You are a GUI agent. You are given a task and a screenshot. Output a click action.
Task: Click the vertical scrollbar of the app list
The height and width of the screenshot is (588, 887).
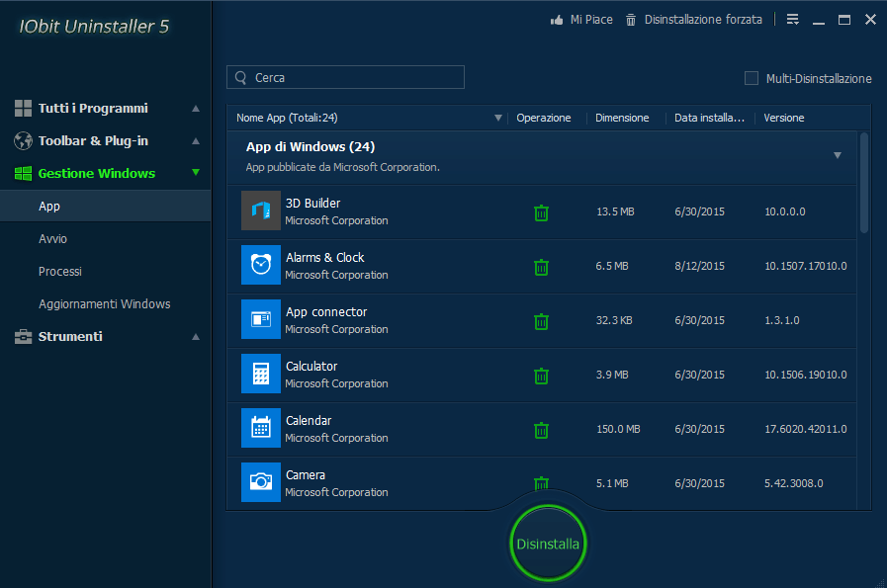pyautogui.click(x=864, y=184)
